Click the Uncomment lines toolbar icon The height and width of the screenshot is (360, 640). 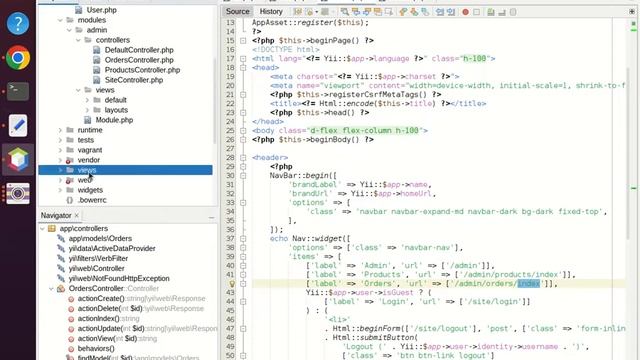tap(502, 12)
